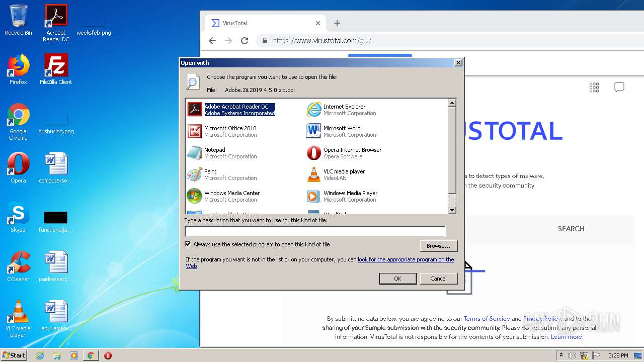Cancel the Open with dialog
The height and width of the screenshot is (362, 644).
pyautogui.click(x=438, y=279)
